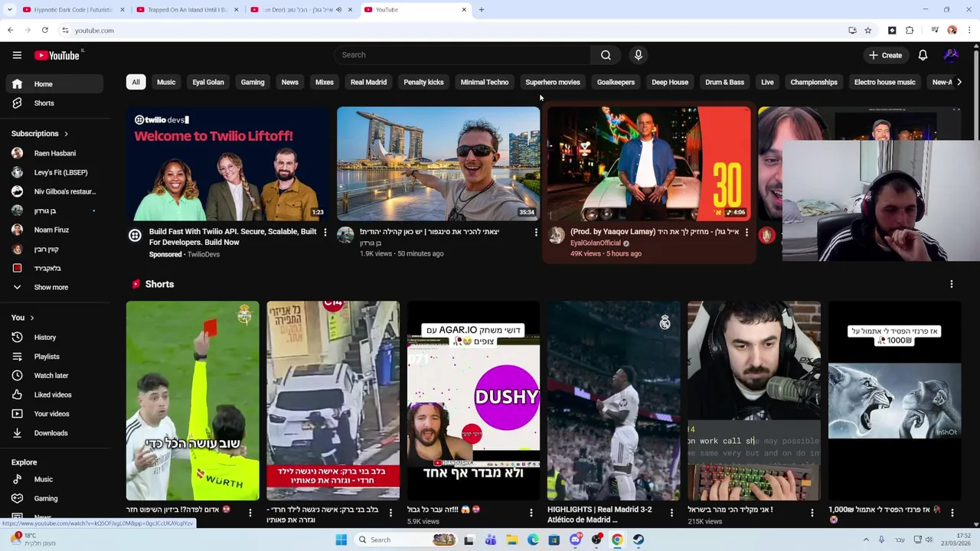
Task: Open Steam from the taskbar
Action: click(639, 540)
